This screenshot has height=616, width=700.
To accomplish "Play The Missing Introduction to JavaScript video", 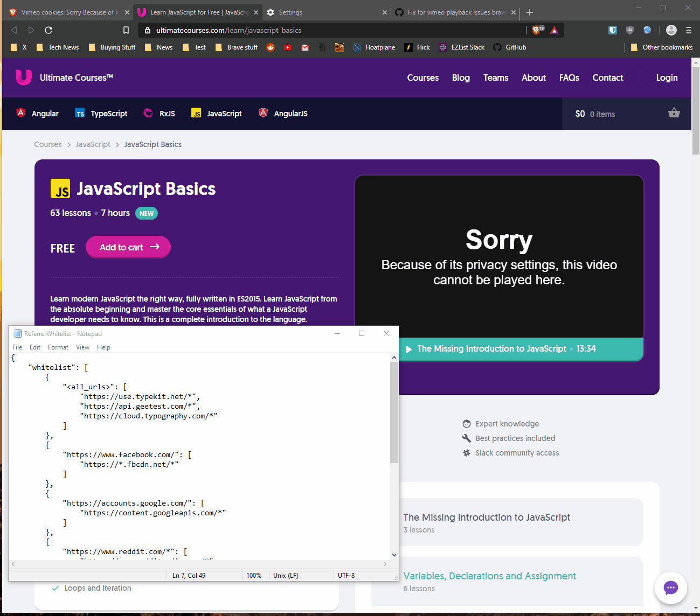I will [409, 349].
